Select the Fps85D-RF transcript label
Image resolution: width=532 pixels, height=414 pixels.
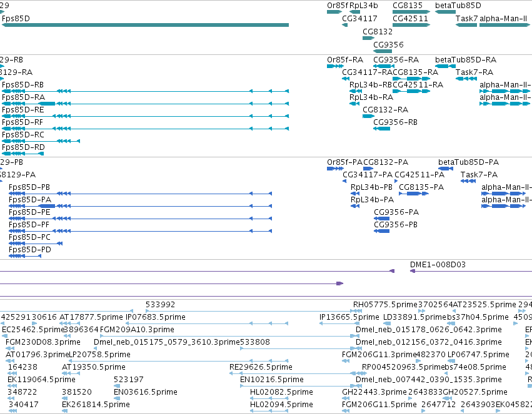23,122
